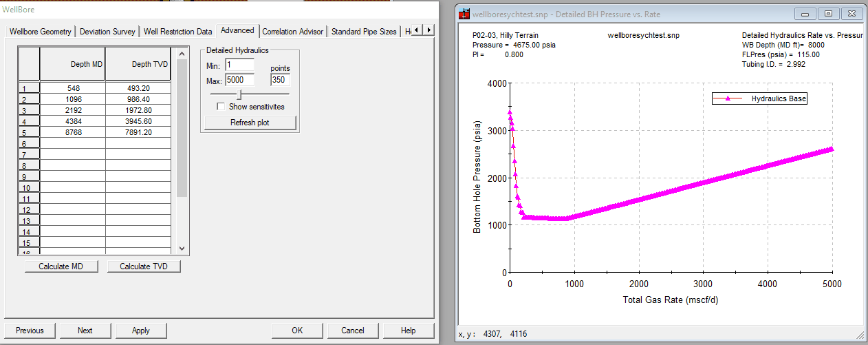Open the Deviation Survey tab

coord(107,32)
